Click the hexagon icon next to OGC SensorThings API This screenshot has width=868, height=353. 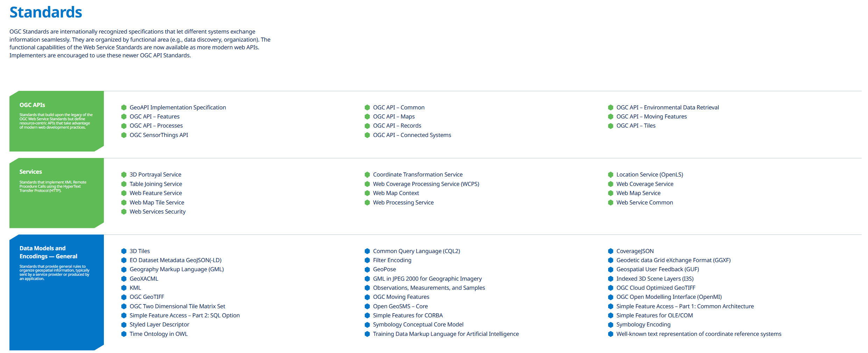[124, 135]
